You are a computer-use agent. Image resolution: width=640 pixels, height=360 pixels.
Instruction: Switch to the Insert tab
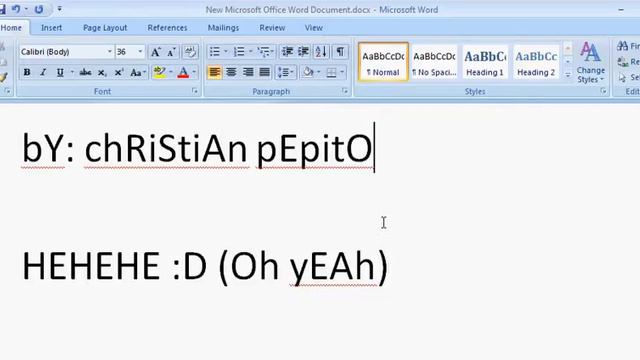click(51, 28)
